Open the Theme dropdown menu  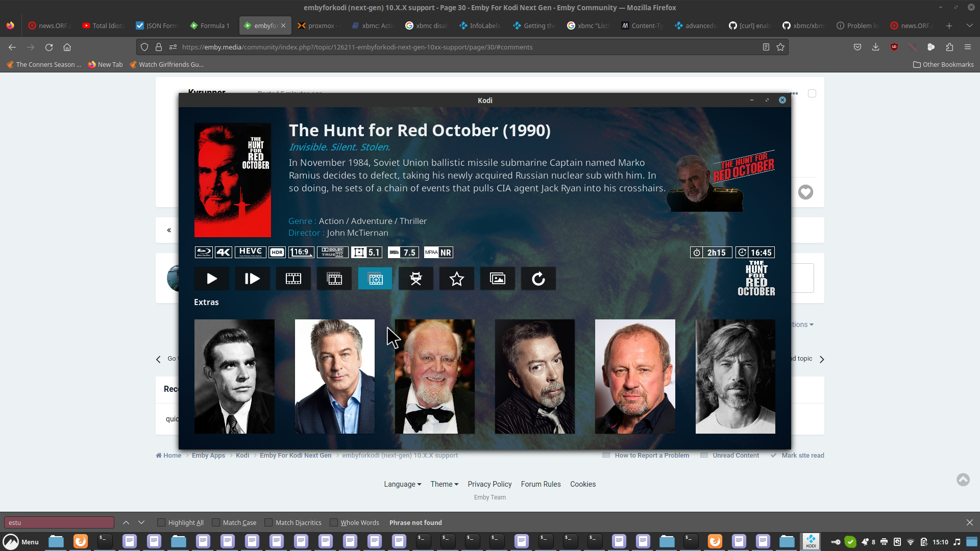[x=444, y=484]
